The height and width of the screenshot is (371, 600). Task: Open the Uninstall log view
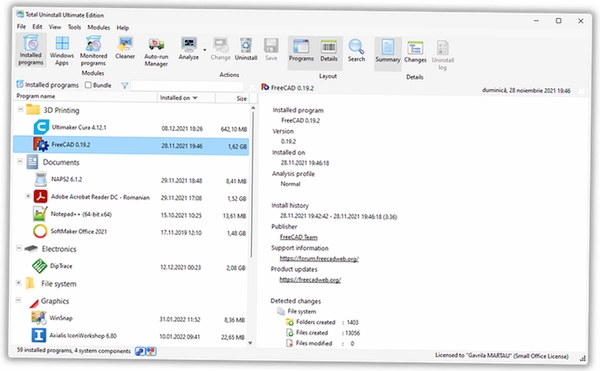click(x=443, y=55)
